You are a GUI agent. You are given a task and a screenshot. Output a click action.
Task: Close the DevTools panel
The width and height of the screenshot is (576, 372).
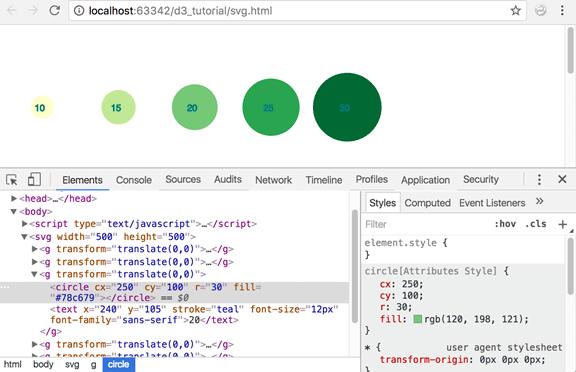[562, 179]
